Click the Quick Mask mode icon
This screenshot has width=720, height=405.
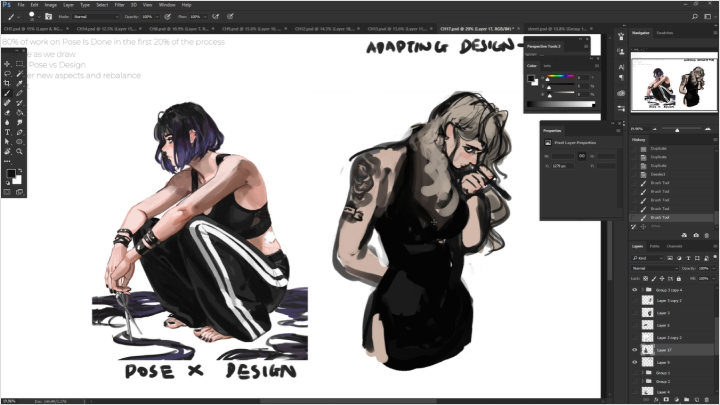click(7, 192)
